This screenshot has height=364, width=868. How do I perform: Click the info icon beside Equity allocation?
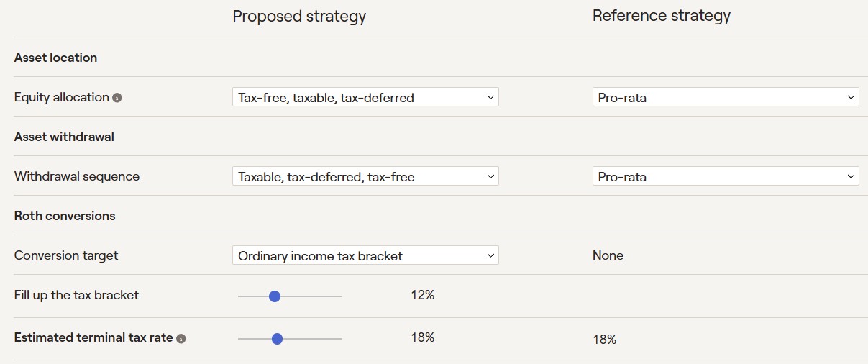117,98
